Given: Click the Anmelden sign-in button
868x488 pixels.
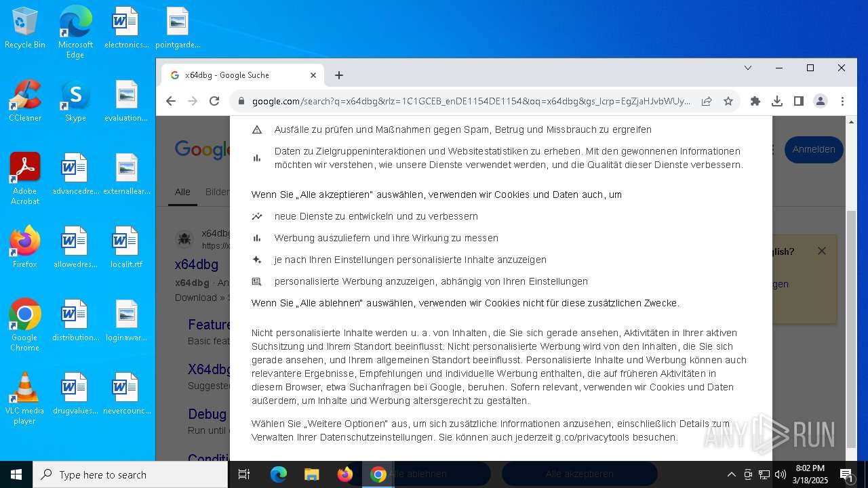Looking at the screenshot, I should [x=814, y=149].
